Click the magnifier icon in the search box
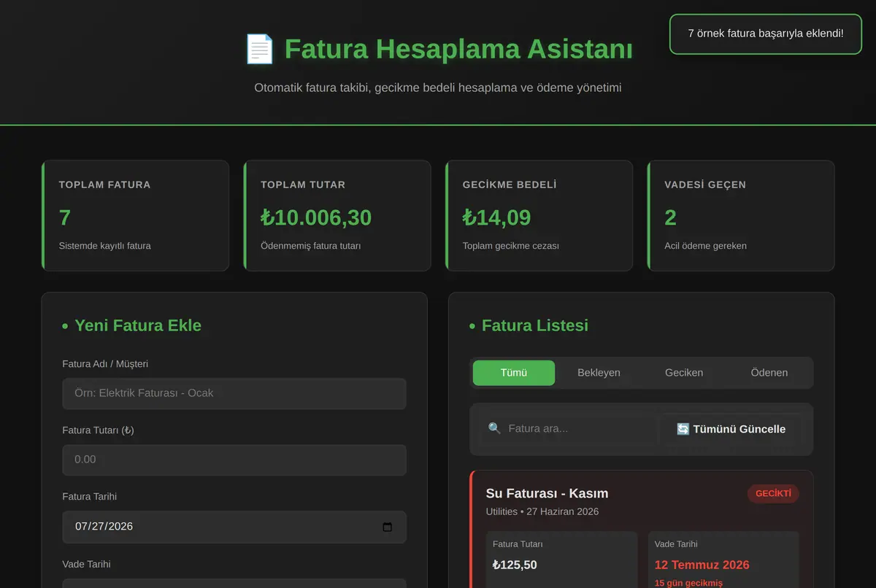 point(494,428)
